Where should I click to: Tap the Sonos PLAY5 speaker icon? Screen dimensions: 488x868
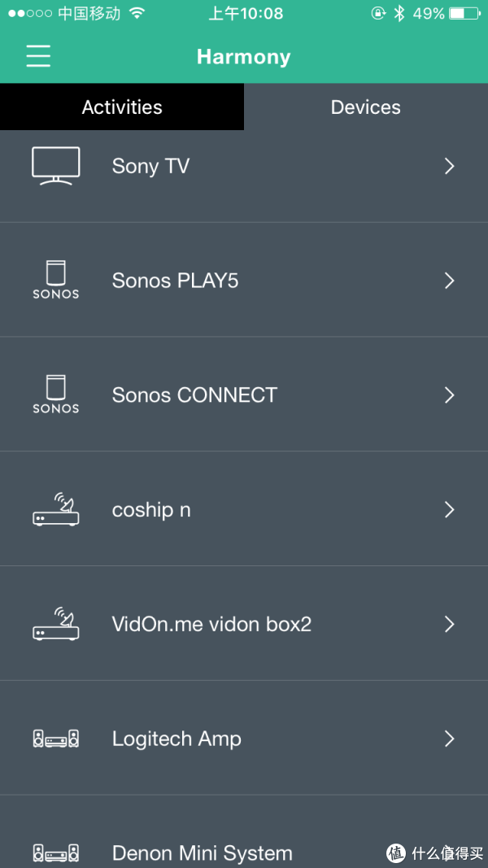coord(55,280)
